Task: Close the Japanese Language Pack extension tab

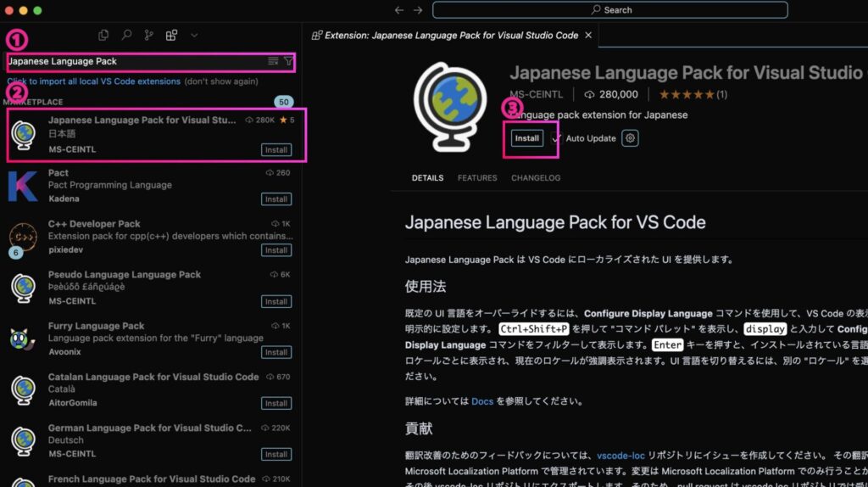Action: pyautogui.click(x=588, y=36)
